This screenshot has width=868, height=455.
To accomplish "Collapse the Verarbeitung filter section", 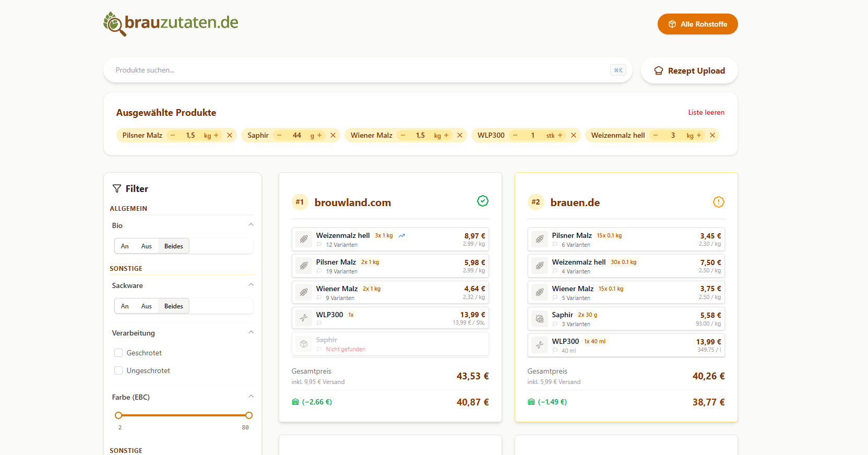I will (x=251, y=332).
